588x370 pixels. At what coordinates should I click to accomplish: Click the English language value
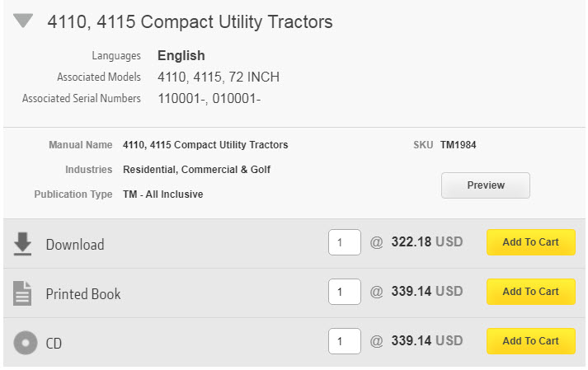[x=181, y=56]
